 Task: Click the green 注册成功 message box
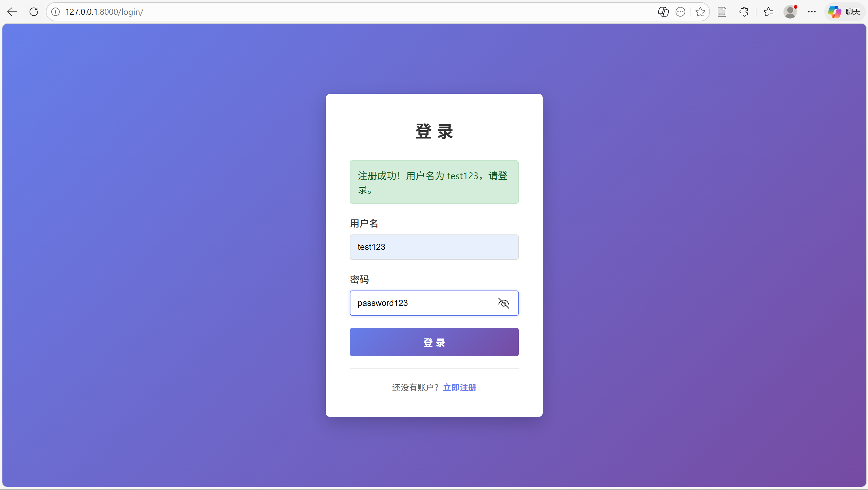[x=434, y=182]
